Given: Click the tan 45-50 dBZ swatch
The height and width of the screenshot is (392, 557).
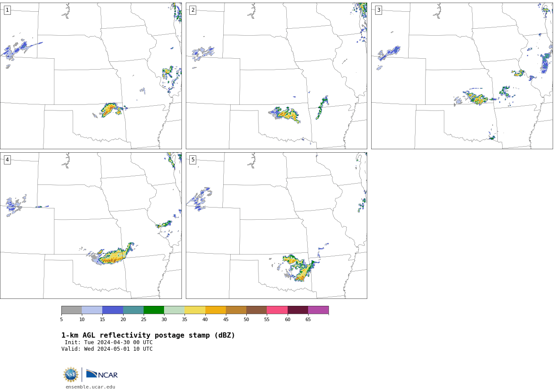Looking at the screenshot, I should (236, 310).
